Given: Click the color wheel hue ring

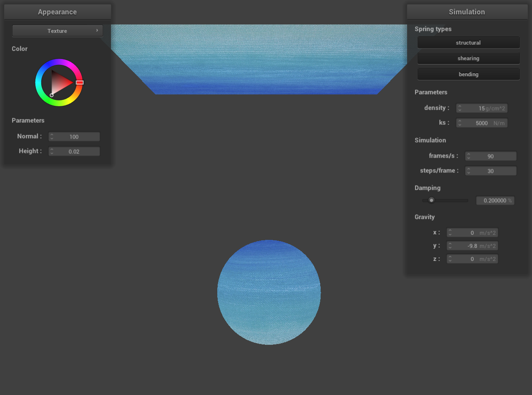Looking at the screenshot, I should 59,62.
